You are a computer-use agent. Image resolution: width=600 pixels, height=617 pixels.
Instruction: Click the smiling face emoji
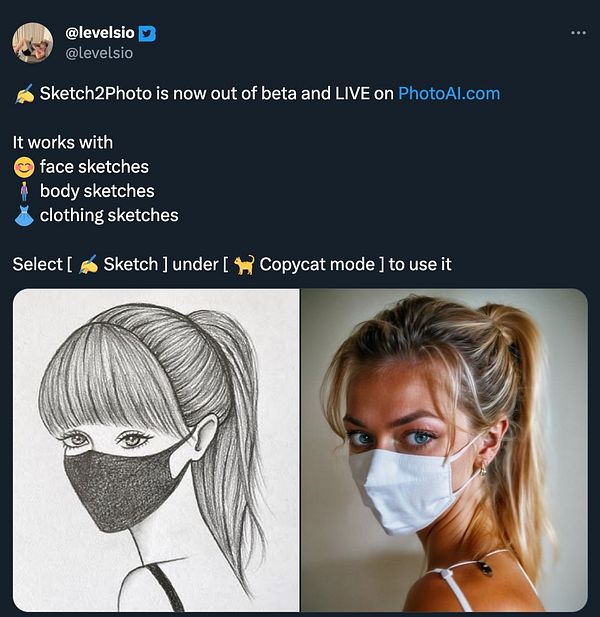click(24, 167)
